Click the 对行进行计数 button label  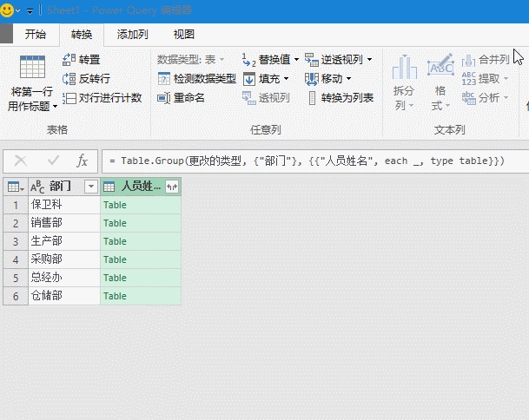click(110, 98)
